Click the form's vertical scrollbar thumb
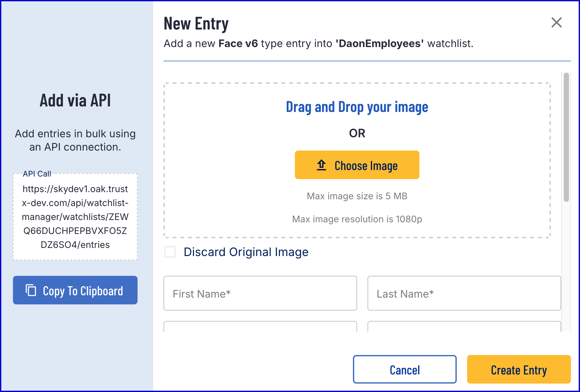This screenshot has height=392, width=580. 566,137
